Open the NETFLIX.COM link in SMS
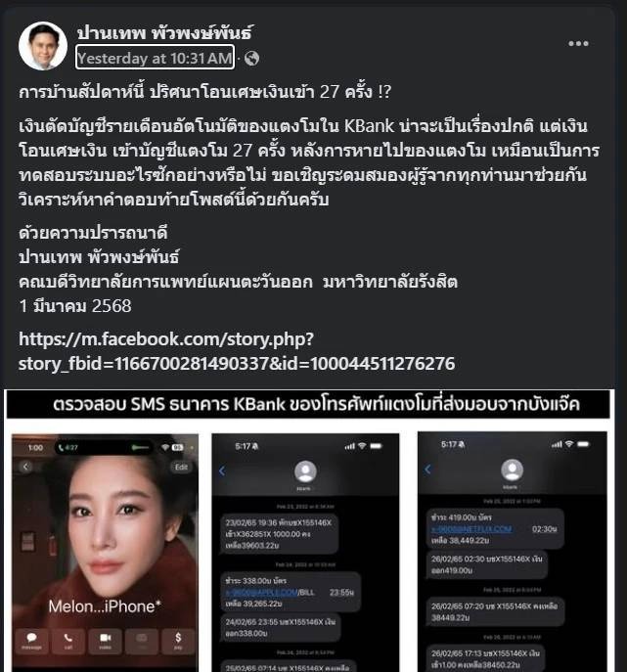627x672 pixels. [471, 529]
